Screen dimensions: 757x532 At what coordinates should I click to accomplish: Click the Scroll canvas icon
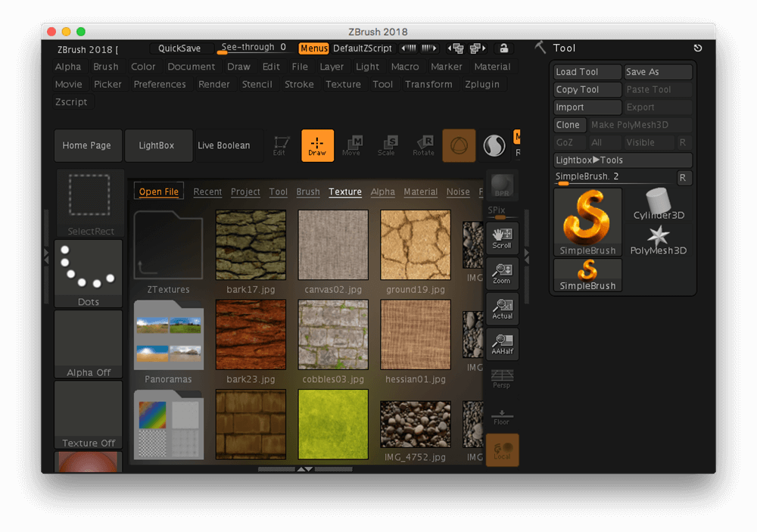(x=502, y=238)
